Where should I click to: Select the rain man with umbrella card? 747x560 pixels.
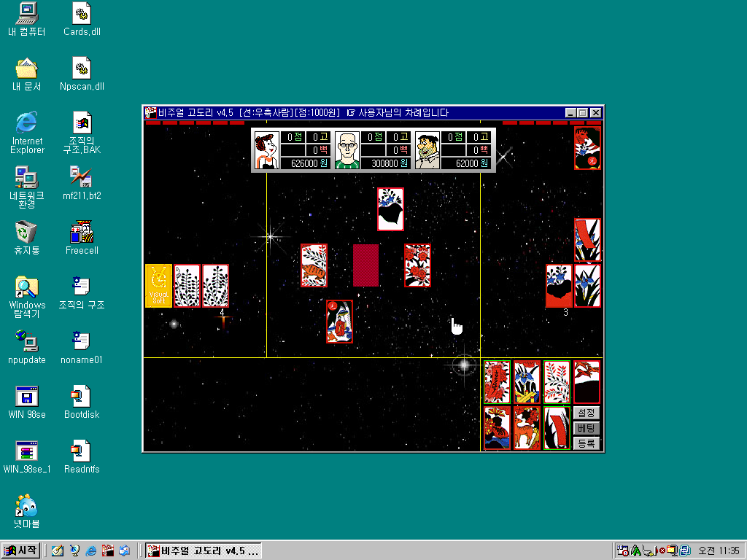point(339,322)
